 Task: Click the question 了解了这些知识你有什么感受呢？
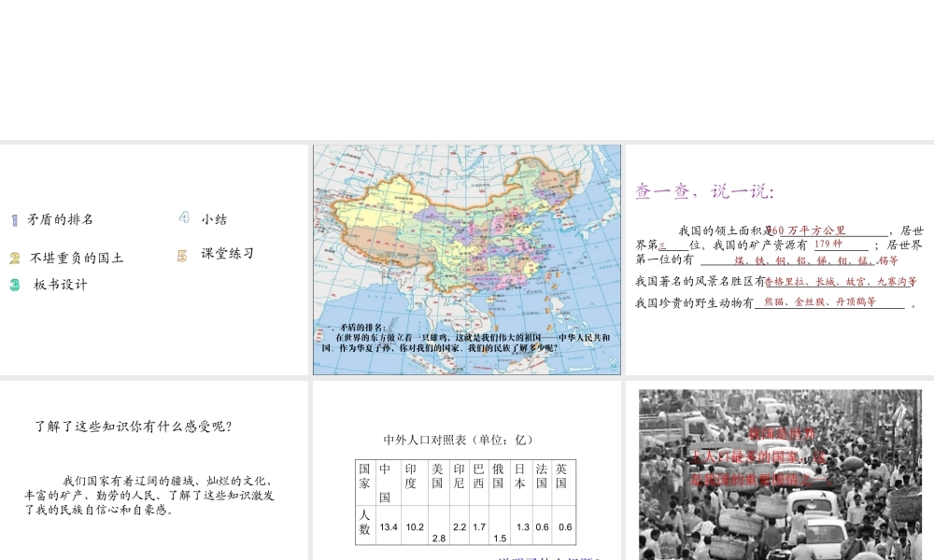pyautogui.click(x=134, y=427)
